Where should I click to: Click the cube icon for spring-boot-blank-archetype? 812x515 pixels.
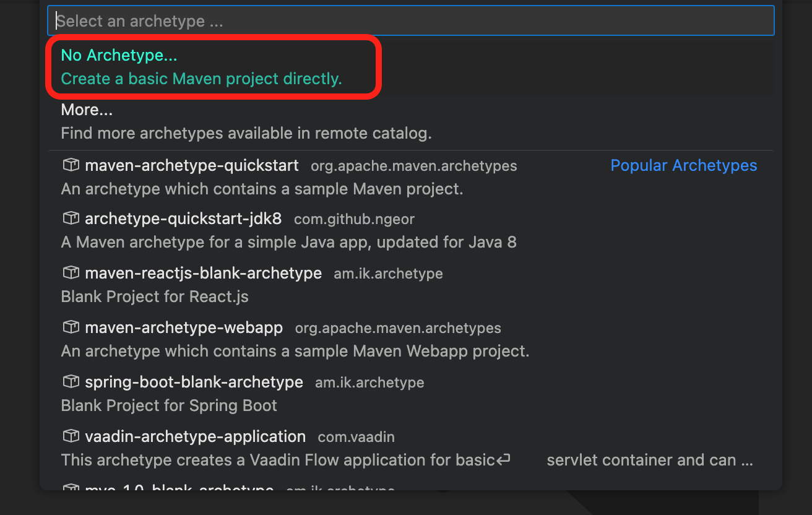click(71, 382)
